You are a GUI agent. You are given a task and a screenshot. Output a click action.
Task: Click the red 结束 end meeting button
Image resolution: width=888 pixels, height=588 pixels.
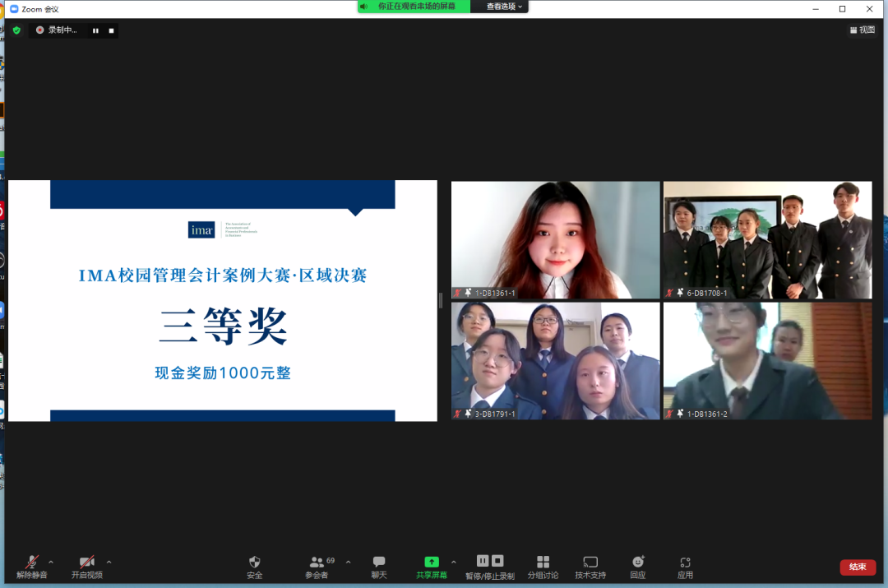tap(858, 567)
